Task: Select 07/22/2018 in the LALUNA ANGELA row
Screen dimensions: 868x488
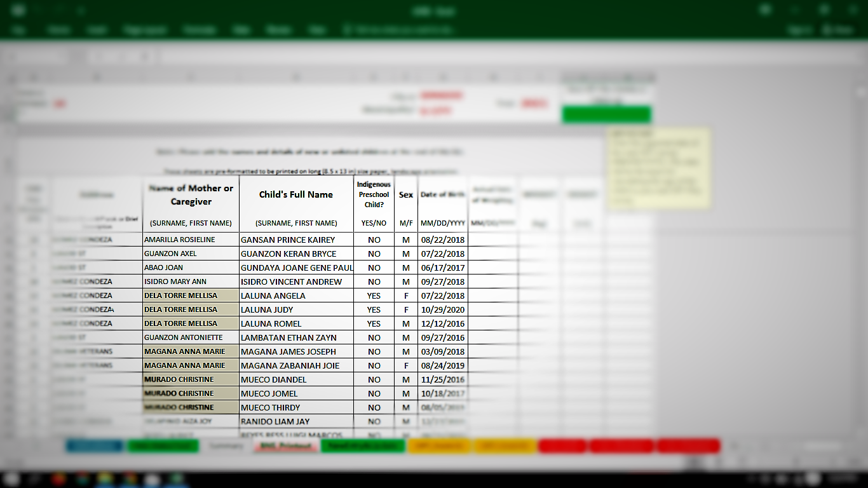Action: coord(443,295)
